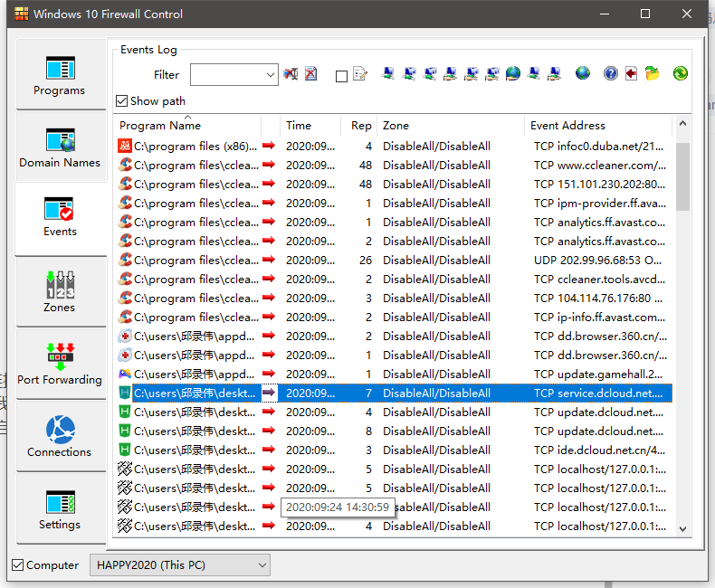Image resolution: width=715 pixels, height=588 pixels.
Task: Click the tooltip showing 2020:09:24 14:30:59
Action: [338, 507]
